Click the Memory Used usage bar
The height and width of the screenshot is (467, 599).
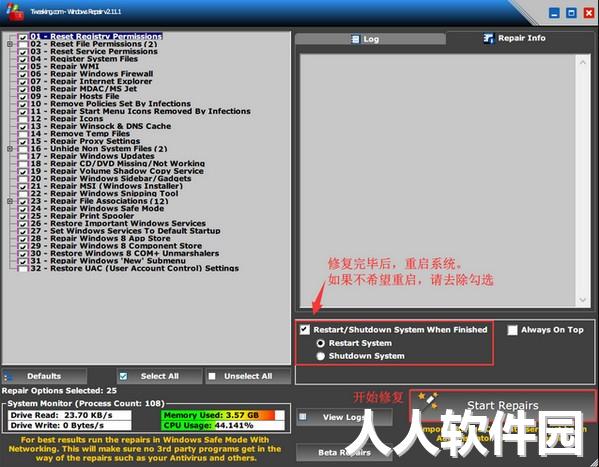(x=223, y=415)
